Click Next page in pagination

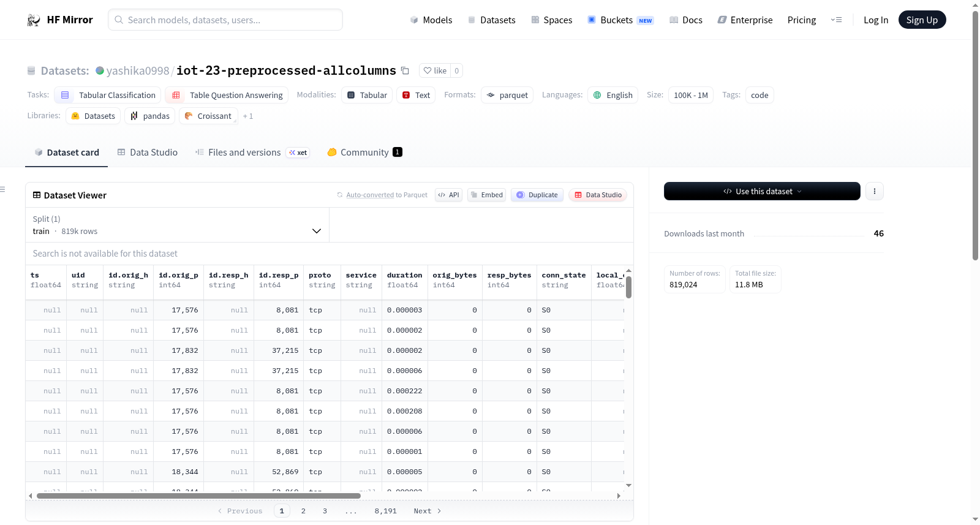point(428,511)
